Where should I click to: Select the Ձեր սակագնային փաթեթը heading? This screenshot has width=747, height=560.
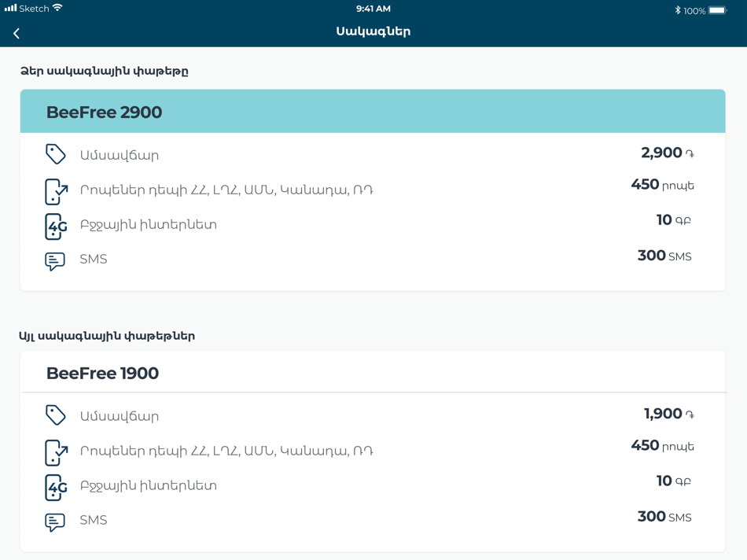click(x=105, y=71)
